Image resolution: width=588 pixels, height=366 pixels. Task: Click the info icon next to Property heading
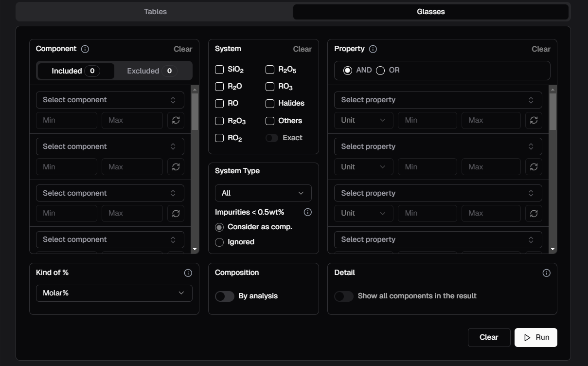tap(373, 49)
